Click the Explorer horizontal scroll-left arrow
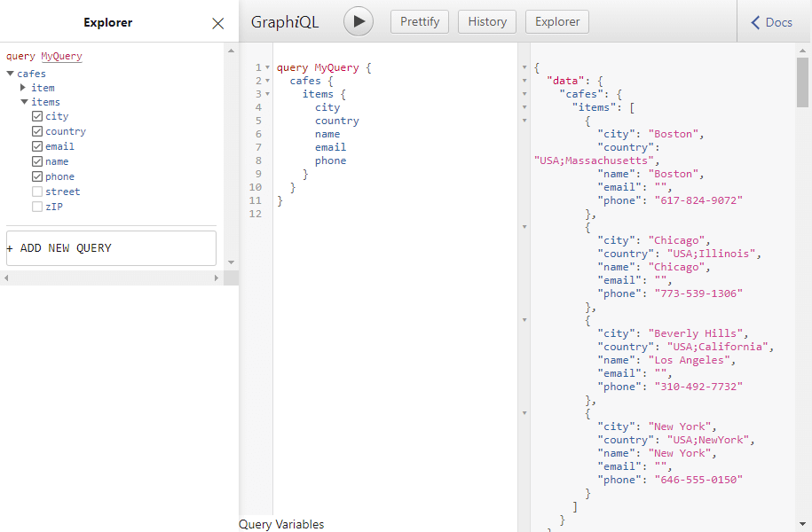Image resolution: width=812 pixels, height=532 pixels. pos(6,278)
